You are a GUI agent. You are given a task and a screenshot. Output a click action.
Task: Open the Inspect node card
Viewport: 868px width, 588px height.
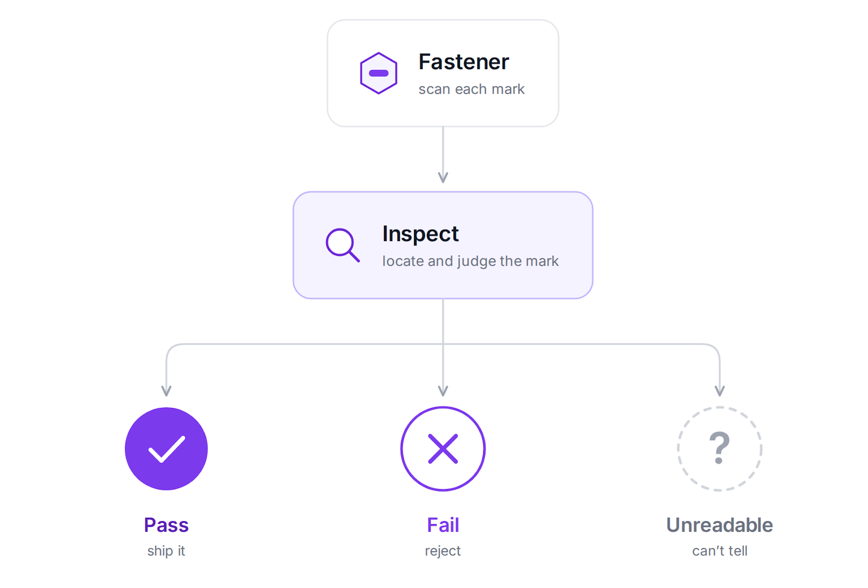pos(443,245)
